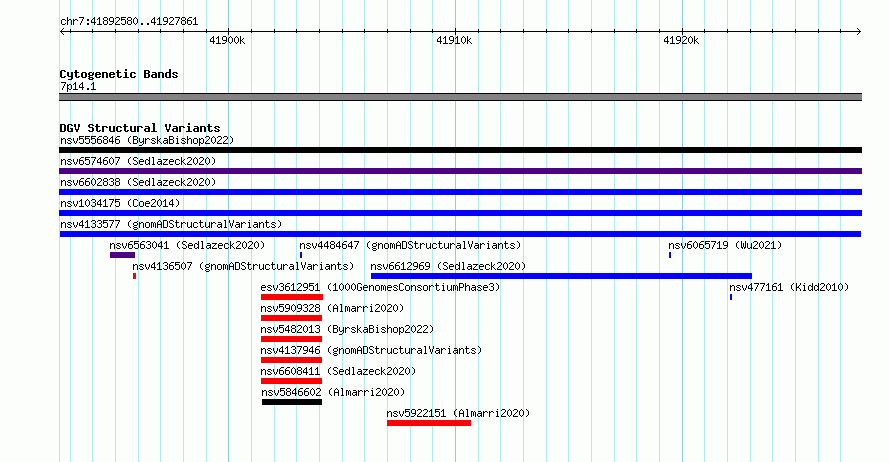Image resolution: width=890 pixels, height=462 pixels.
Task: Open nsv6065719 (Wu2021) label
Action: [x=725, y=245]
